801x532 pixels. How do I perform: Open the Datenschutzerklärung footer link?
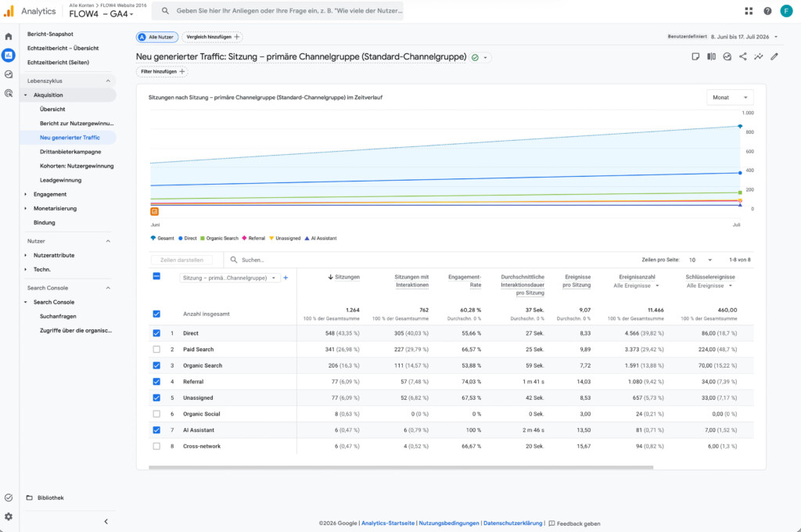512,523
